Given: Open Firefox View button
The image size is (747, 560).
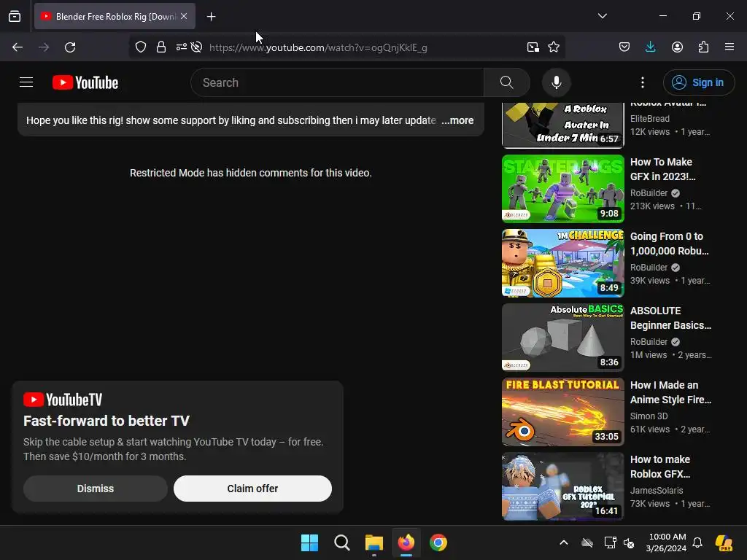Looking at the screenshot, I should pyautogui.click(x=15, y=16).
